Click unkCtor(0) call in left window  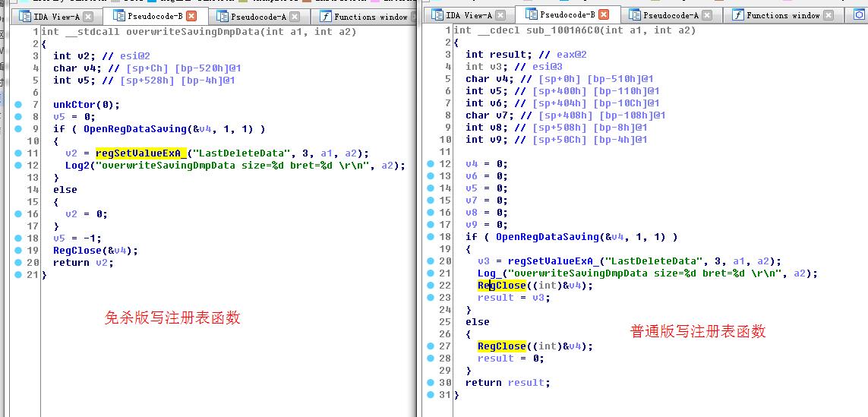click(86, 105)
